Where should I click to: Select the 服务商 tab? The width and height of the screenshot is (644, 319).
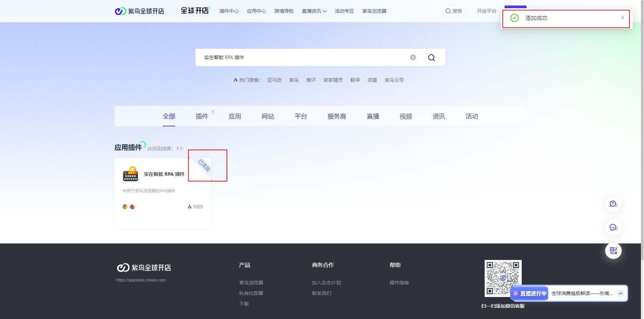(x=337, y=116)
